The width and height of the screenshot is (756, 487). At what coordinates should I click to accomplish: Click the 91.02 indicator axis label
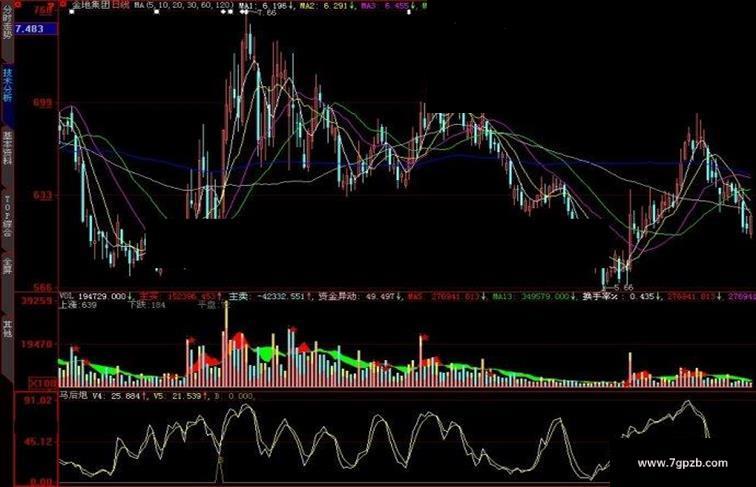tap(38, 401)
